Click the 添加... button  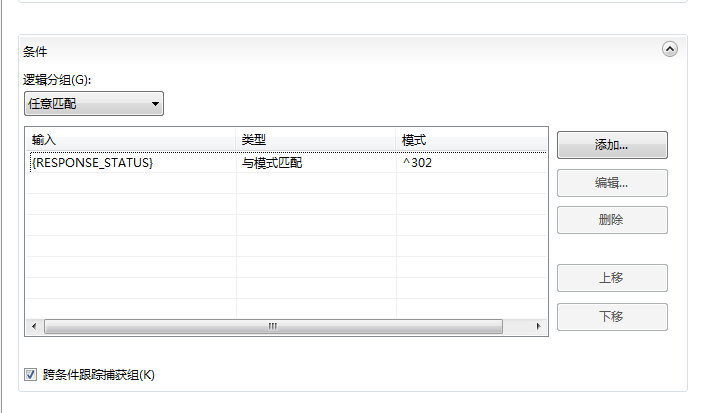[x=612, y=145]
